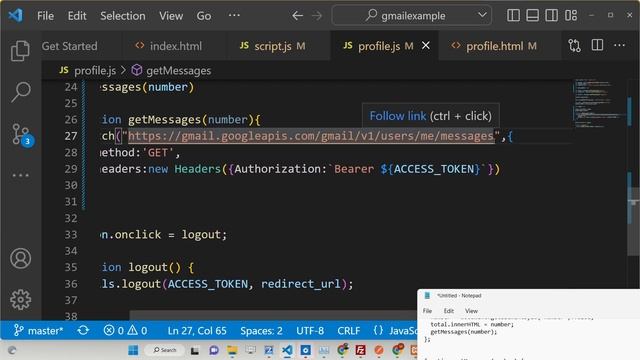640x360 pixels.
Task: Click Ln 27, Col 65 in the status bar
Action: [x=197, y=330]
